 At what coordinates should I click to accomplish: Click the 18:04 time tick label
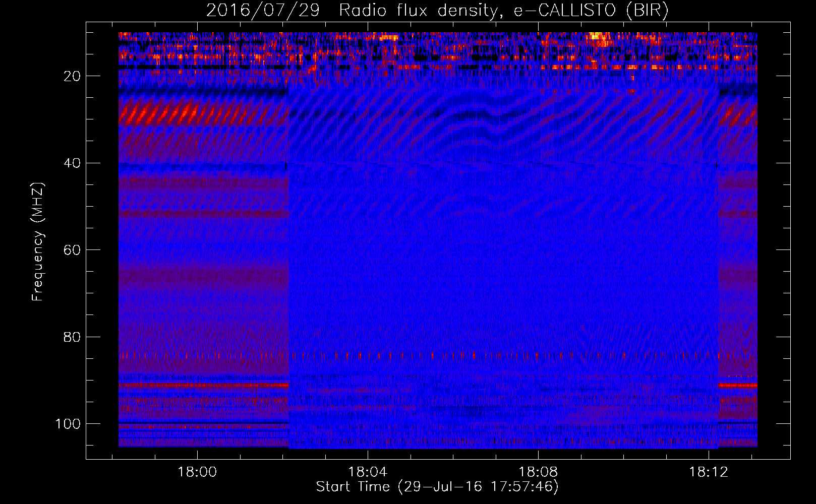[x=368, y=472]
